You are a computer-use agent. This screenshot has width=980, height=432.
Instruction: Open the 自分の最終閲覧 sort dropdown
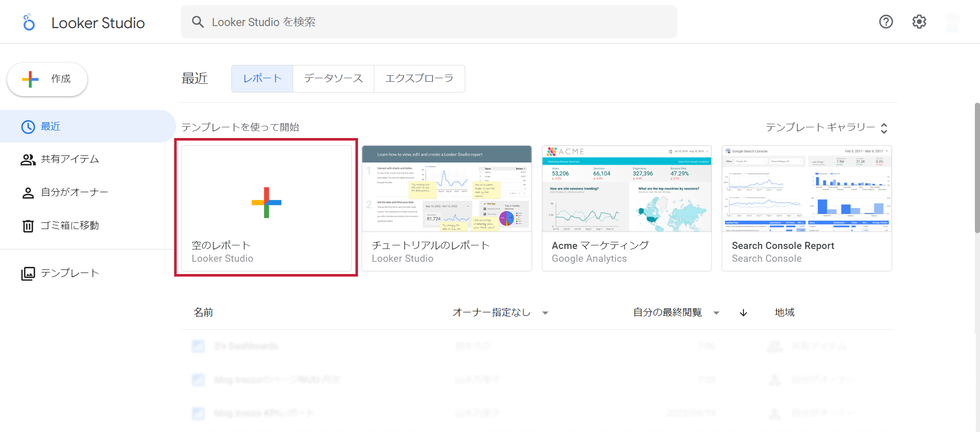[676, 313]
